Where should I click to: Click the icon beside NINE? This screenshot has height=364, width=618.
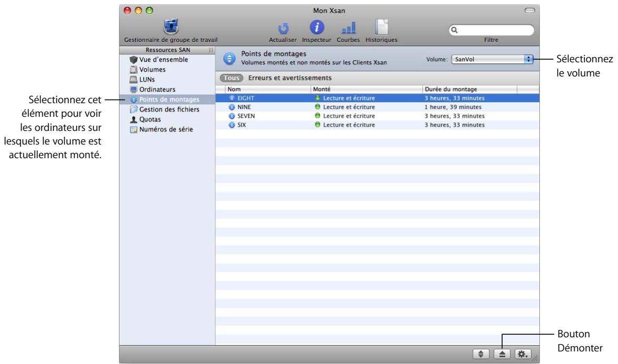point(232,107)
